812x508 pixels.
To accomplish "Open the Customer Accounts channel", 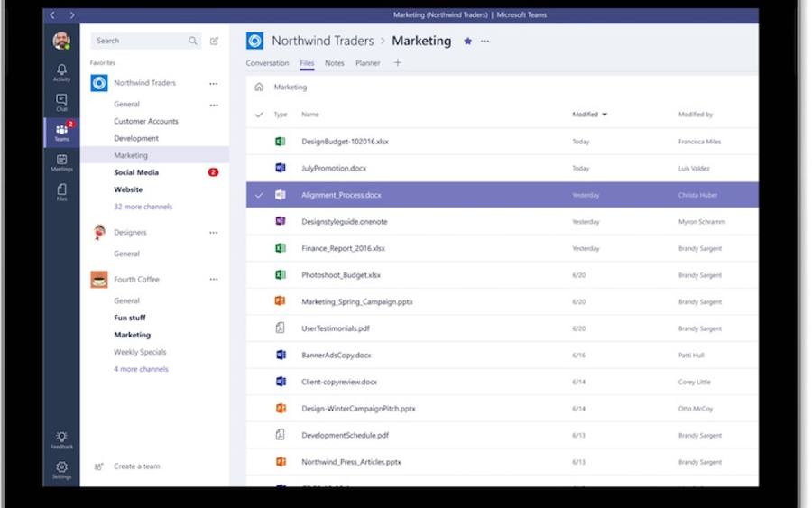I will pyautogui.click(x=146, y=121).
